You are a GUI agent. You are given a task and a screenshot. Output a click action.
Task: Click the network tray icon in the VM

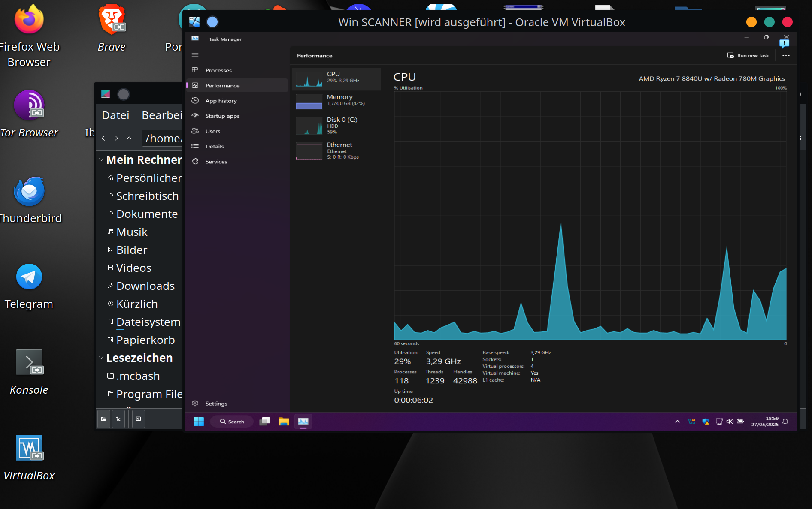(719, 422)
